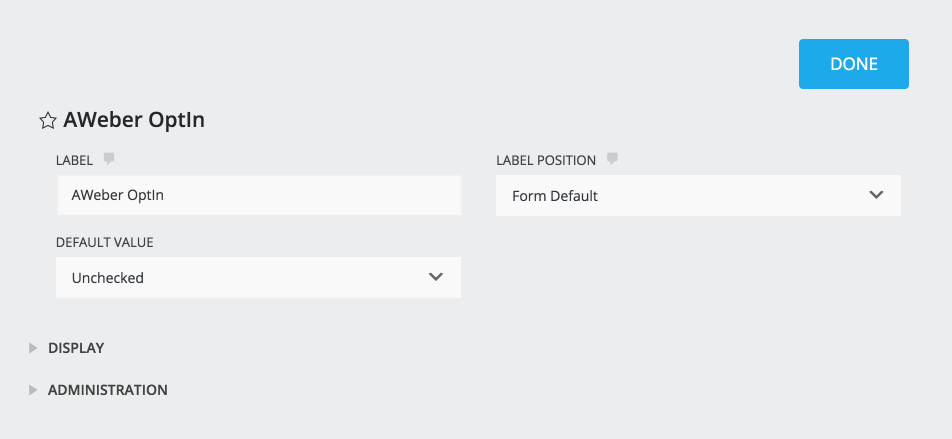Click the AWeber OptIn heading title

[134, 121]
